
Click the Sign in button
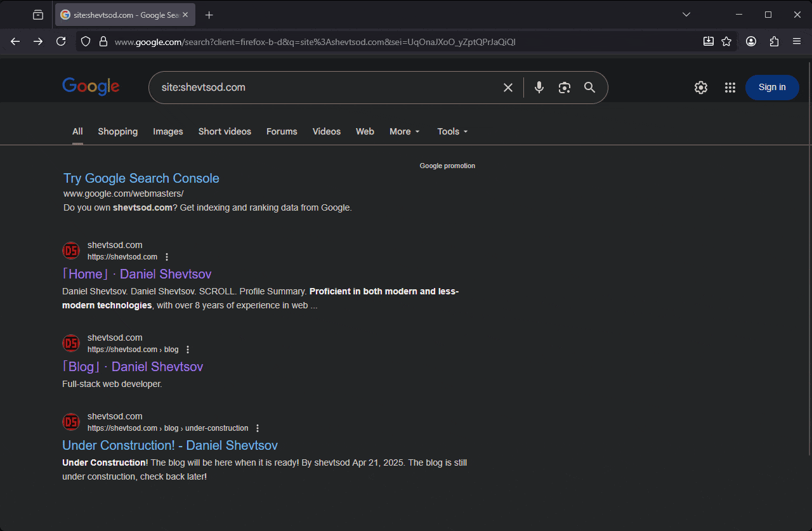coord(772,88)
